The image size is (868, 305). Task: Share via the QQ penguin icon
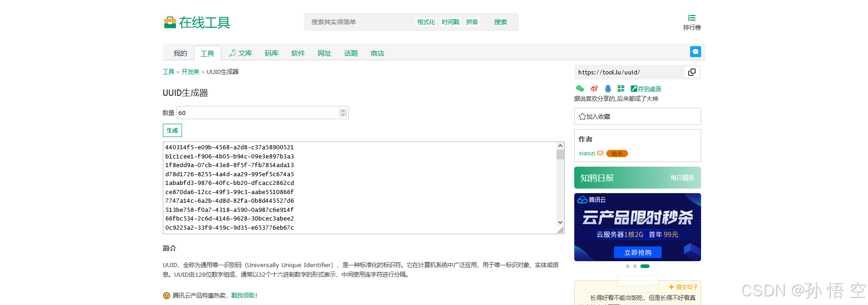(608, 89)
